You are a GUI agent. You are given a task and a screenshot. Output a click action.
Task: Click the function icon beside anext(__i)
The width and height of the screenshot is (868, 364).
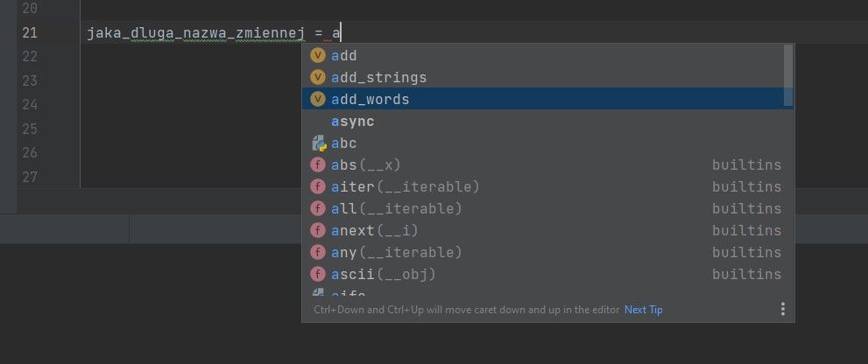point(317,230)
